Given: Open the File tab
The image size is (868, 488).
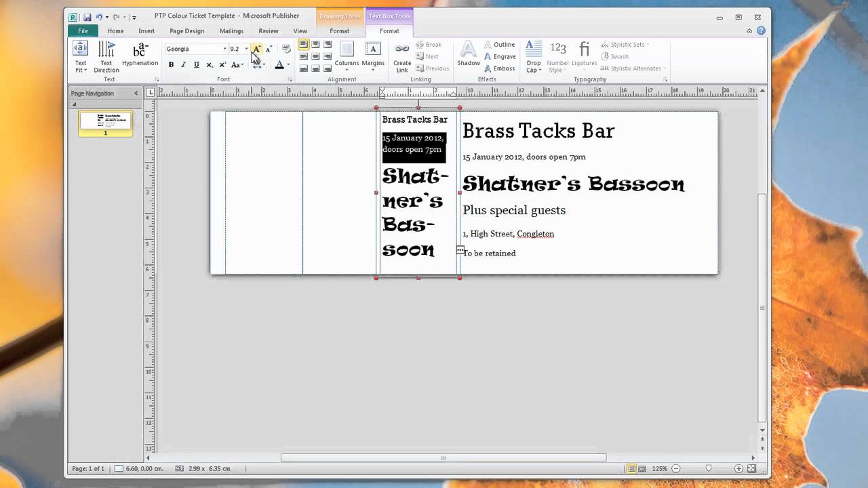Looking at the screenshot, I should [83, 31].
